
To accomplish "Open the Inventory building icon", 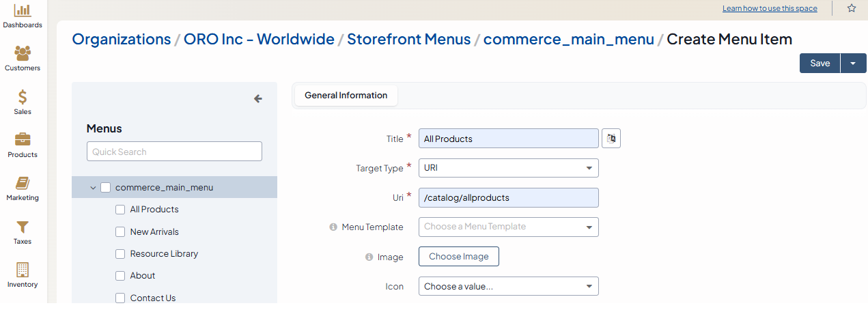I will click(23, 270).
